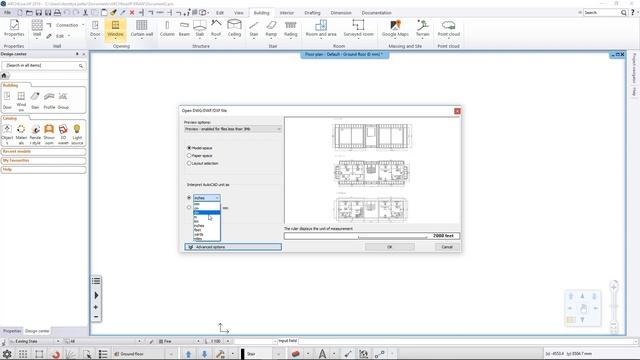Click the ruler measurement bar in dialog
Image resolution: width=640 pixels, height=360 pixels.
[372, 236]
